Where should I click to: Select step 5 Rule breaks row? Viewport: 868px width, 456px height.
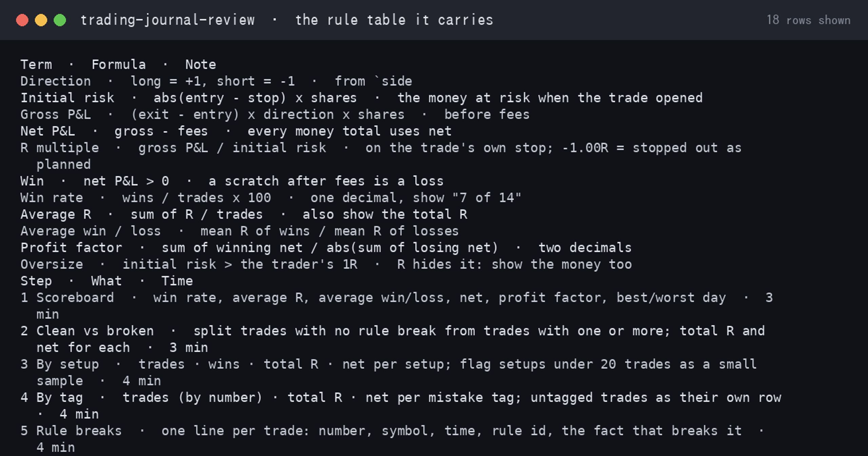pyautogui.click(x=393, y=439)
